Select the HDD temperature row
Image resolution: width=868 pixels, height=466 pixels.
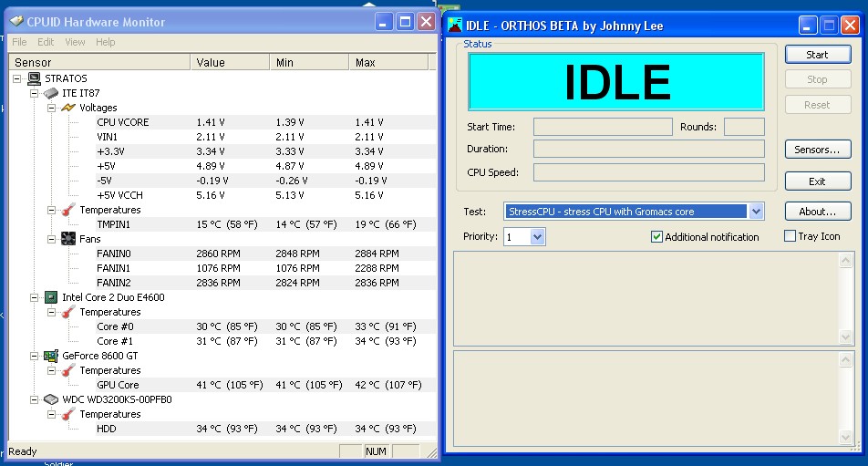265,429
